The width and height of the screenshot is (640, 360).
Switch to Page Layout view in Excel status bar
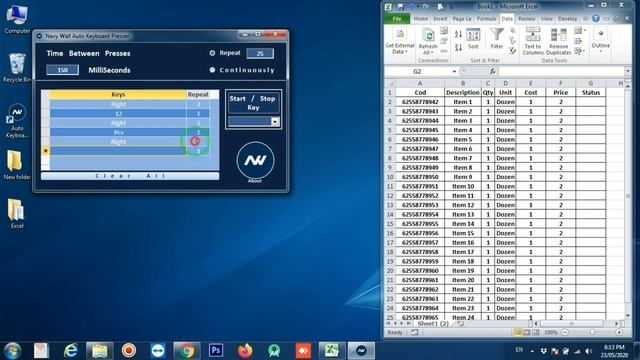[527, 332]
